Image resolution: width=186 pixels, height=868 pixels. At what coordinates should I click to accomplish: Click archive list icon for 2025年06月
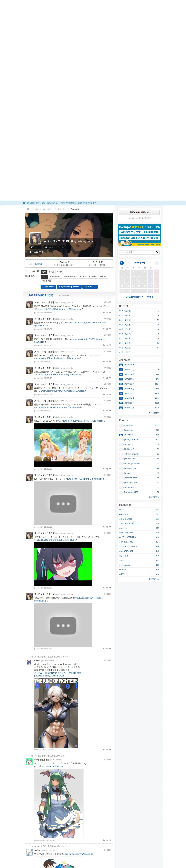point(121,374)
